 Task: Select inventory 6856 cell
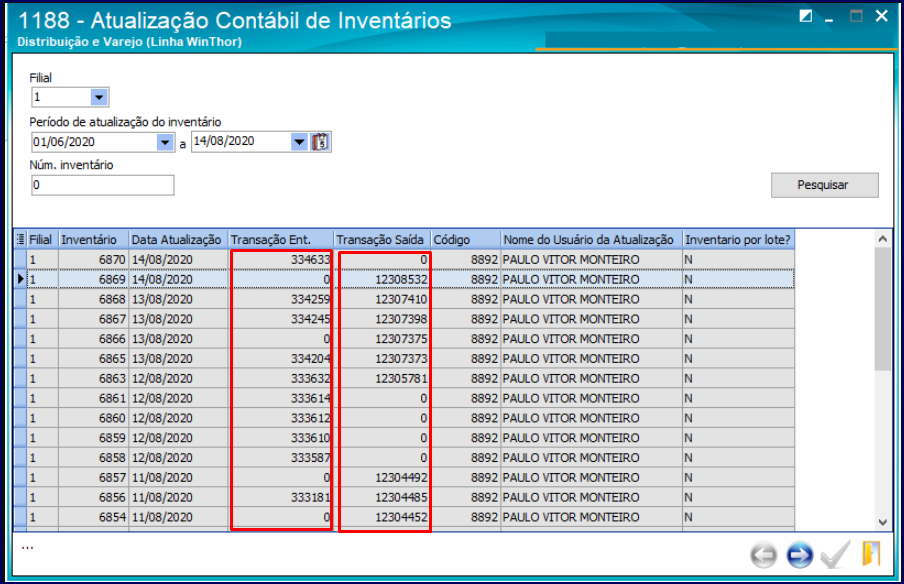point(93,498)
